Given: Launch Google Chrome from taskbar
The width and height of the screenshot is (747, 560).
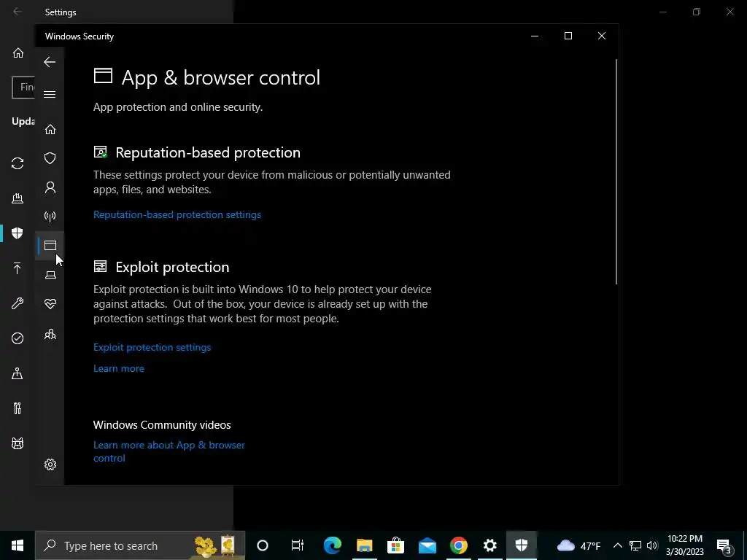Looking at the screenshot, I should tap(459, 545).
